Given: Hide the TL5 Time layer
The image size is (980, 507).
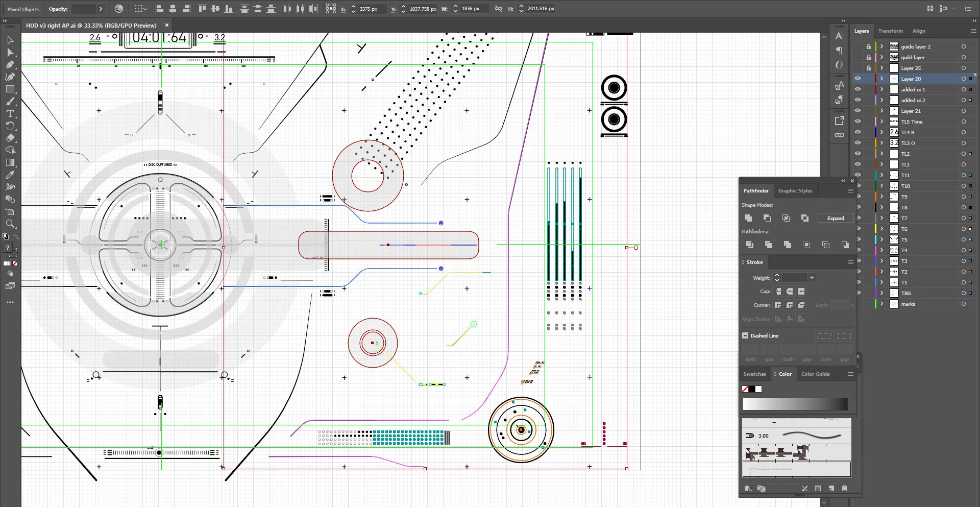Looking at the screenshot, I should (858, 122).
